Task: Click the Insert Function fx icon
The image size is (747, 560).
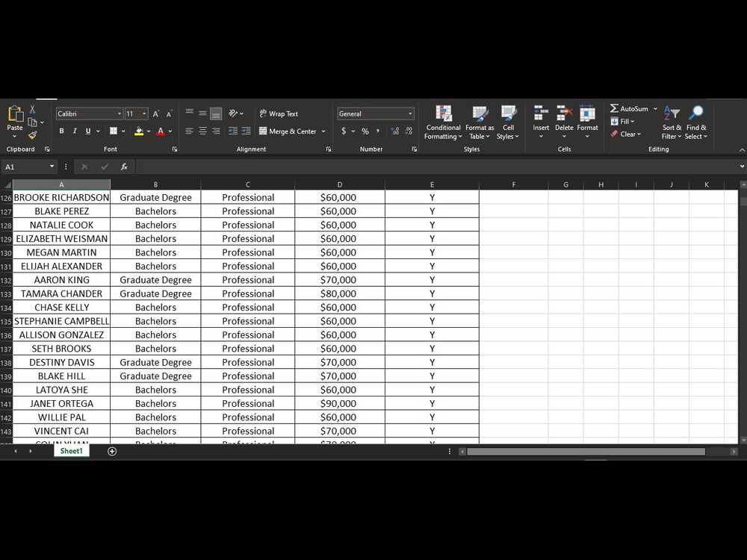Action: pyautogui.click(x=124, y=167)
